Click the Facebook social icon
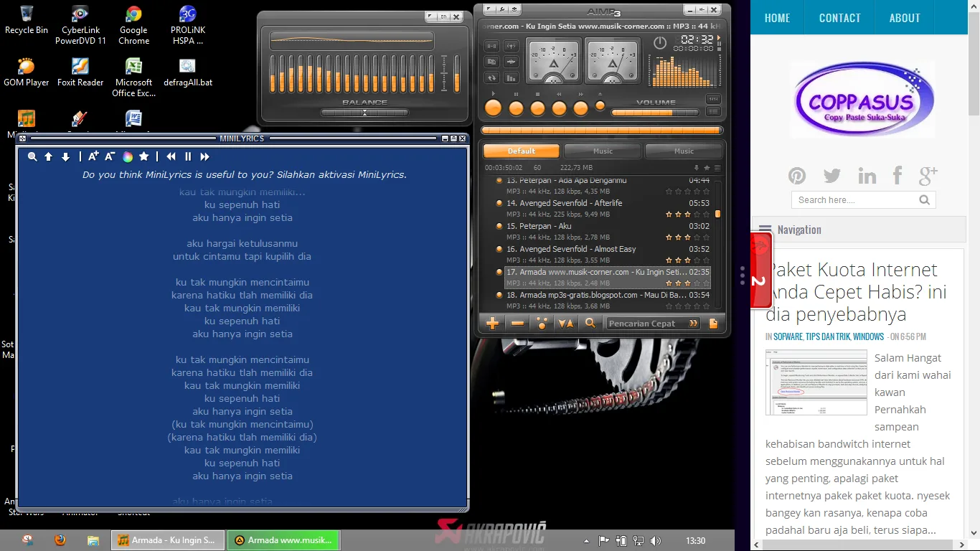Screen dimensions: 980x551 click(897, 176)
